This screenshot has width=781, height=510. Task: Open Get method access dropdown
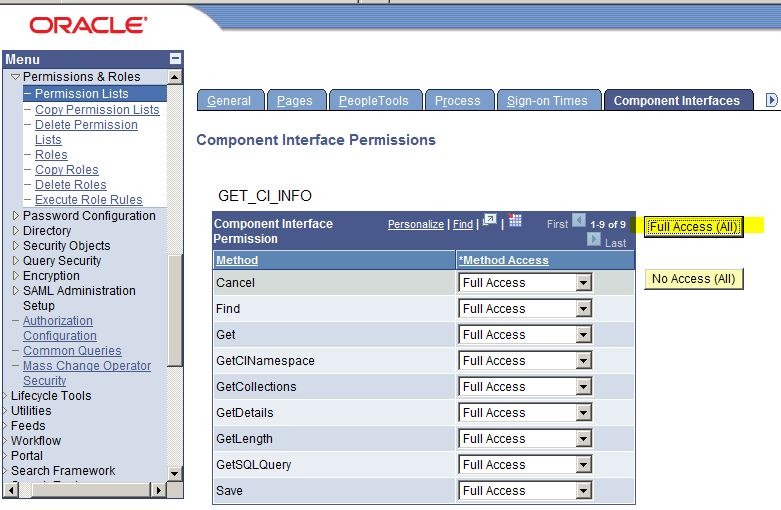(x=583, y=335)
